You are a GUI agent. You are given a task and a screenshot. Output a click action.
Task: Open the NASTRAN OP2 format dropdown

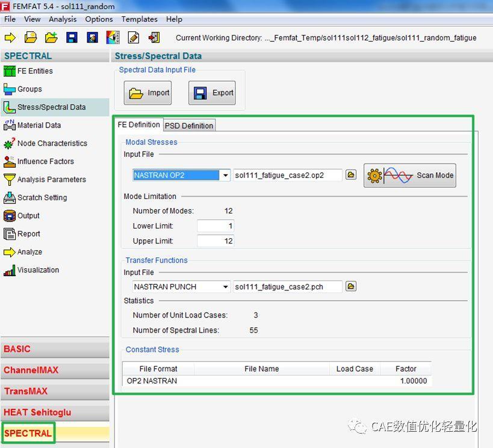coord(225,175)
